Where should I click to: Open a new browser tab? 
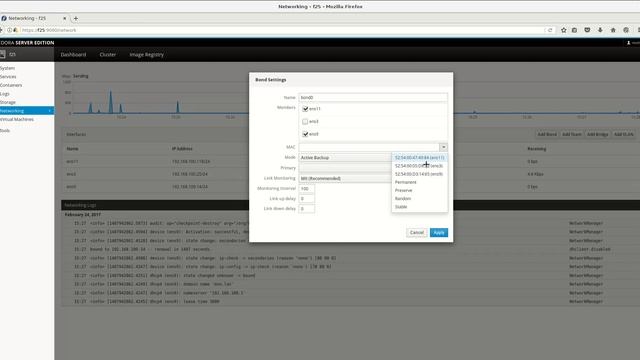coord(76,18)
